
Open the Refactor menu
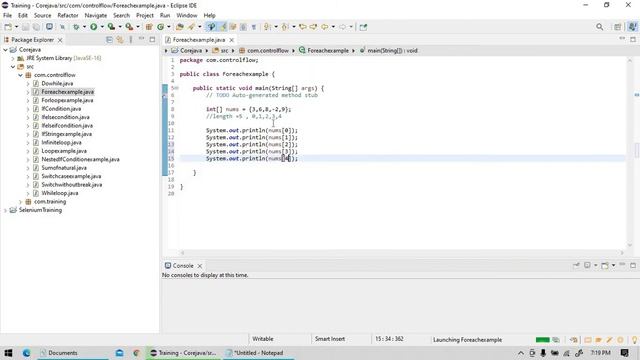pos(68,15)
